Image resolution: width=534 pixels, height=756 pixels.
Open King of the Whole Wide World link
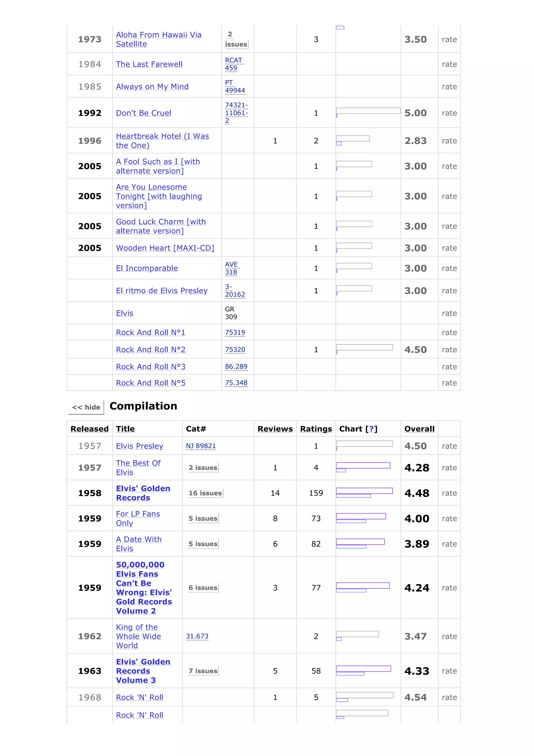[x=138, y=636]
